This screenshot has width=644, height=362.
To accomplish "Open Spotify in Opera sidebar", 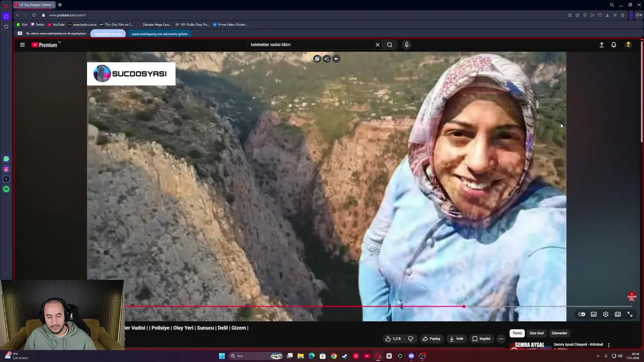I will (x=6, y=189).
